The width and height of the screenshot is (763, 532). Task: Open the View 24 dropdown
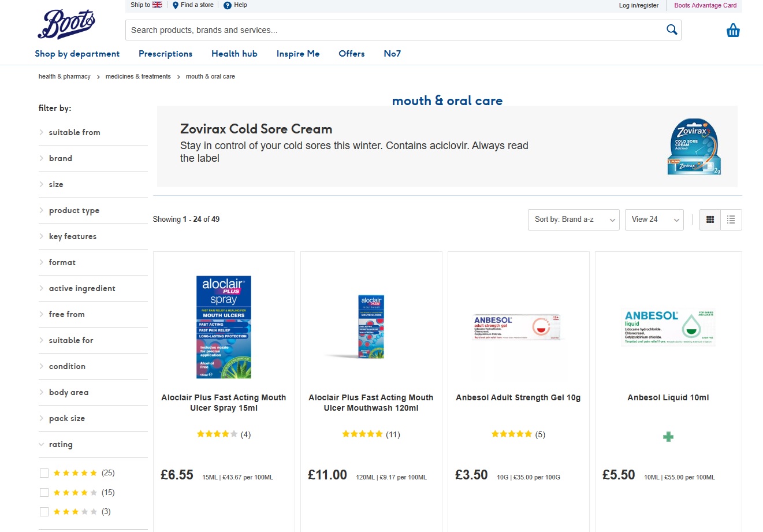(x=654, y=220)
